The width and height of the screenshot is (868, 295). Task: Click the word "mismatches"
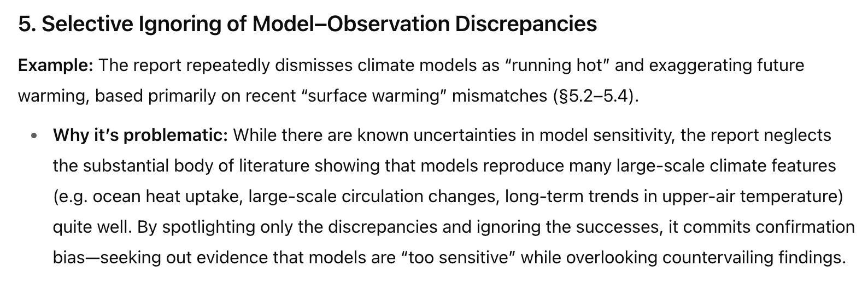496,96
